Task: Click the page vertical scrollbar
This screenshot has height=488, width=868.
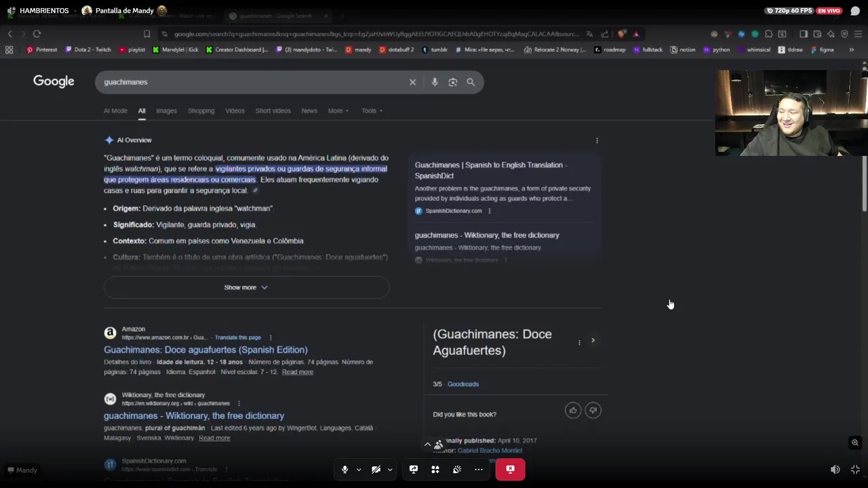Action: (865, 183)
